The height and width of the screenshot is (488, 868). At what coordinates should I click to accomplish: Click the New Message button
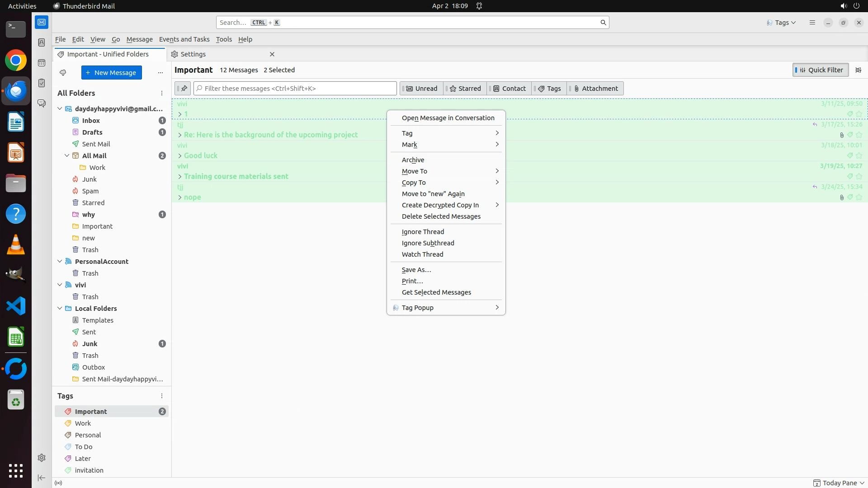[x=111, y=73]
